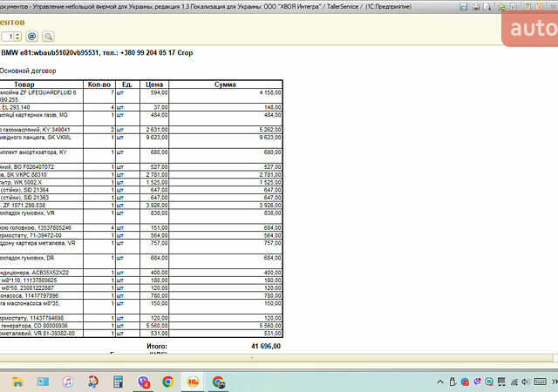Click the "Сумма" column header
Screen dimensions: 558x392
(227, 84)
